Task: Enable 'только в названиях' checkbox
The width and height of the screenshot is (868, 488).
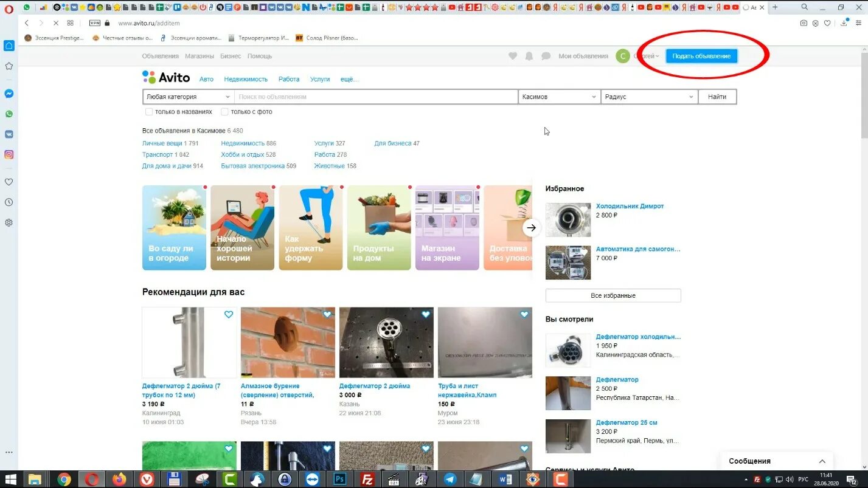Action: [148, 112]
